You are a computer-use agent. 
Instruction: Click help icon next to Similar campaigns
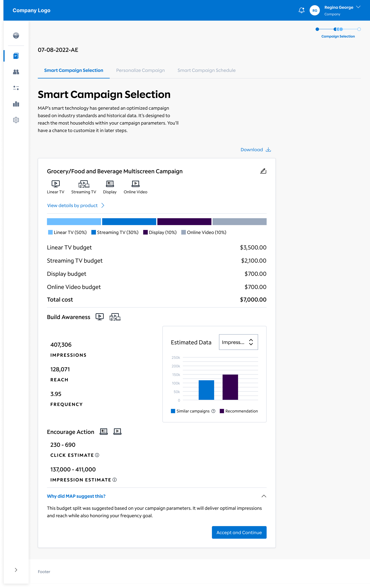coord(213,411)
